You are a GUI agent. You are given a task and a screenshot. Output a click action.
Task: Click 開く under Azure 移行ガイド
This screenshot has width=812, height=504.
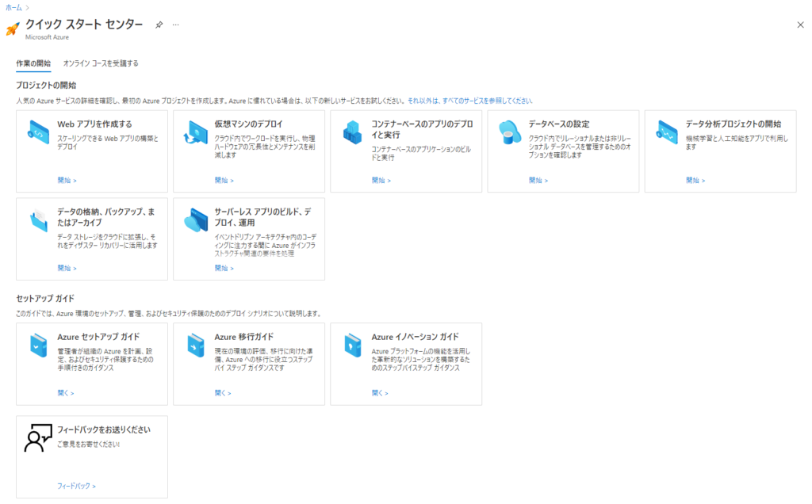(x=223, y=393)
